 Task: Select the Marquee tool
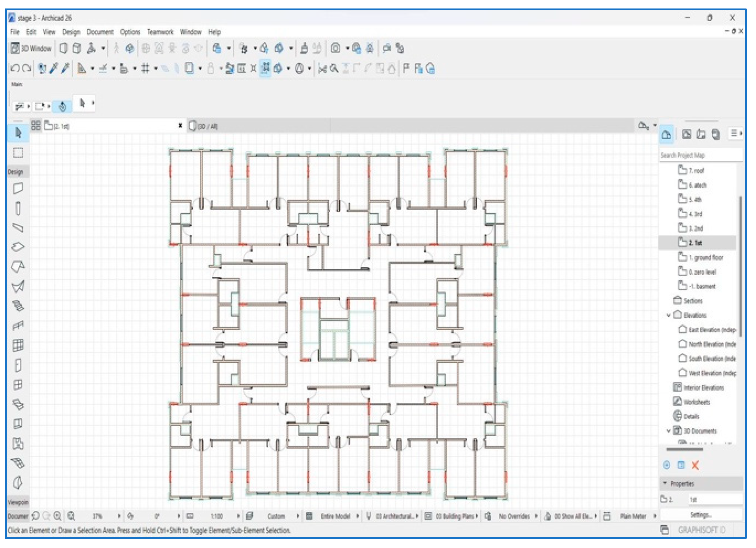[18, 153]
